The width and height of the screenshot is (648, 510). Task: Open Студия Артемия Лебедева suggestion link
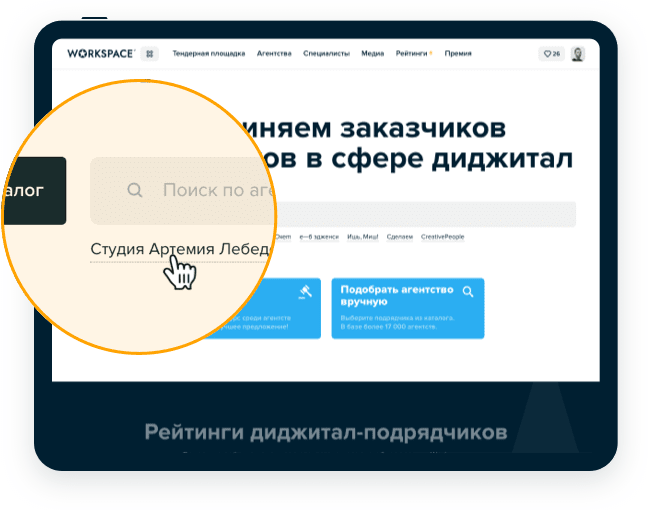pos(181,249)
